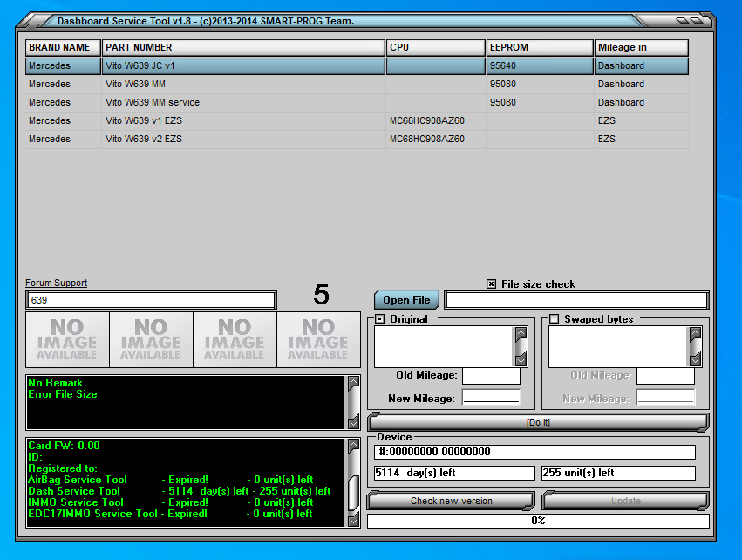The width and height of the screenshot is (742, 560).
Task: Sort by BRAND NAME column header
Action: tap(63, 47)
